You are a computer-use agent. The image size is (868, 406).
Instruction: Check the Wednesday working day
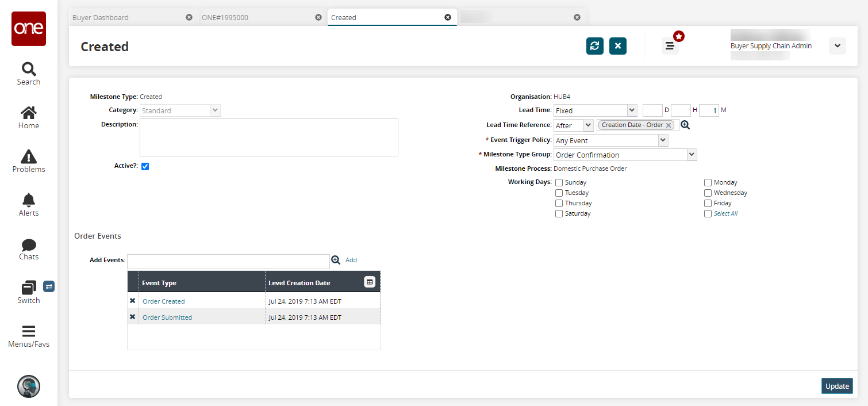tap(708, 193)
